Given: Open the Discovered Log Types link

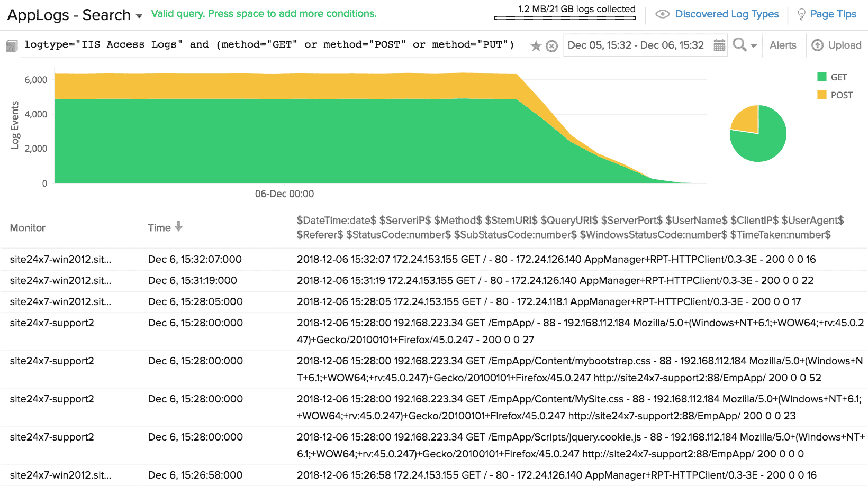Looking at the screenshot, I should click(x=727, y=14).
